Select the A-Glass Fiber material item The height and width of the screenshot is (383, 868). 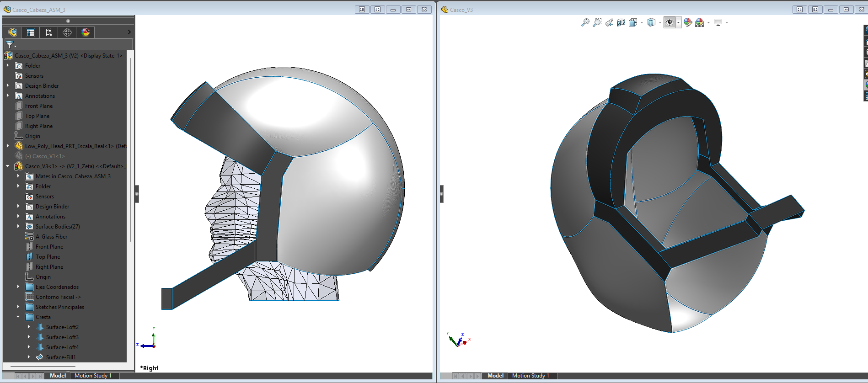[x=51, y=237]
